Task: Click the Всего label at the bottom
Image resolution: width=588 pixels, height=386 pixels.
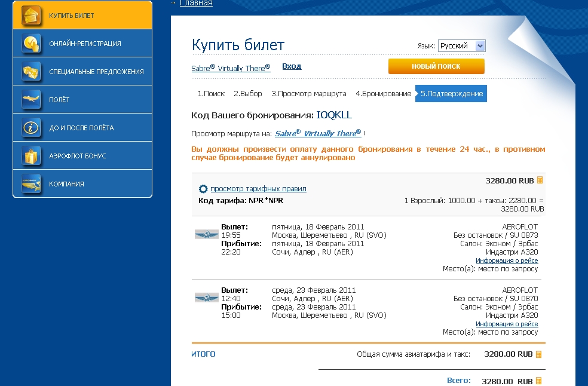Action: point(458,381)
